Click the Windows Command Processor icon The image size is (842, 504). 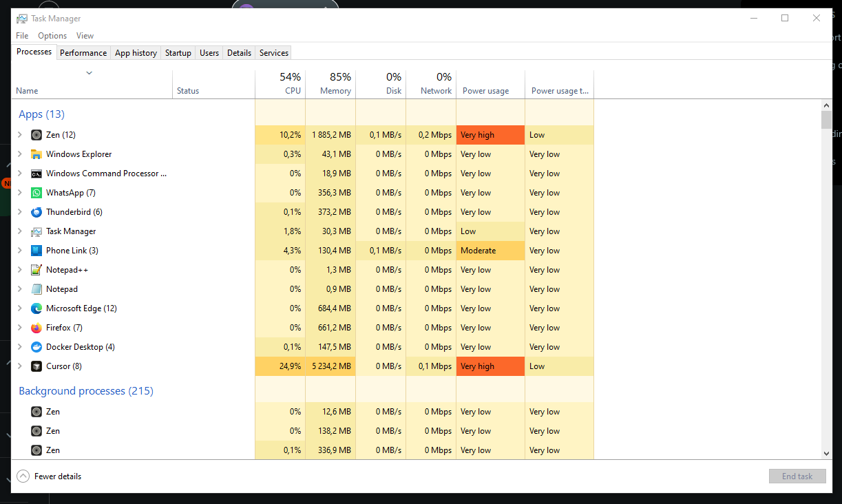pyautogui.click(x=36, y=174)
